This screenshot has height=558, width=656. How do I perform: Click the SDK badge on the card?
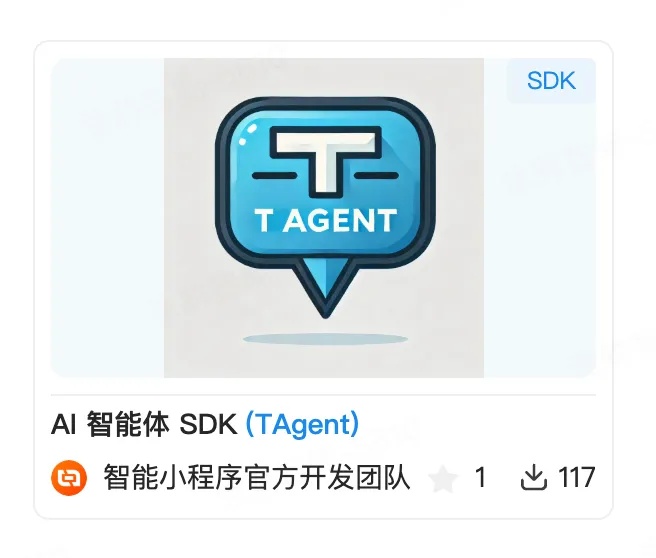(551, 80)
